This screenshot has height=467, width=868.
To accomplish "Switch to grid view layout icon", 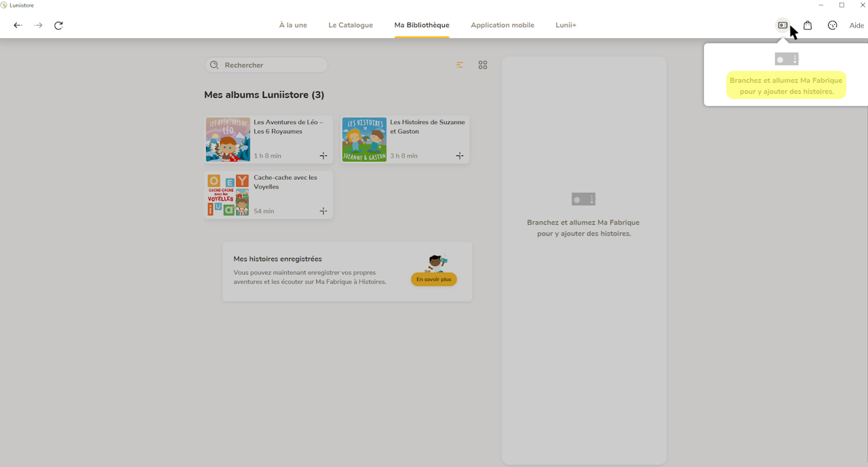I will point(483,65).
